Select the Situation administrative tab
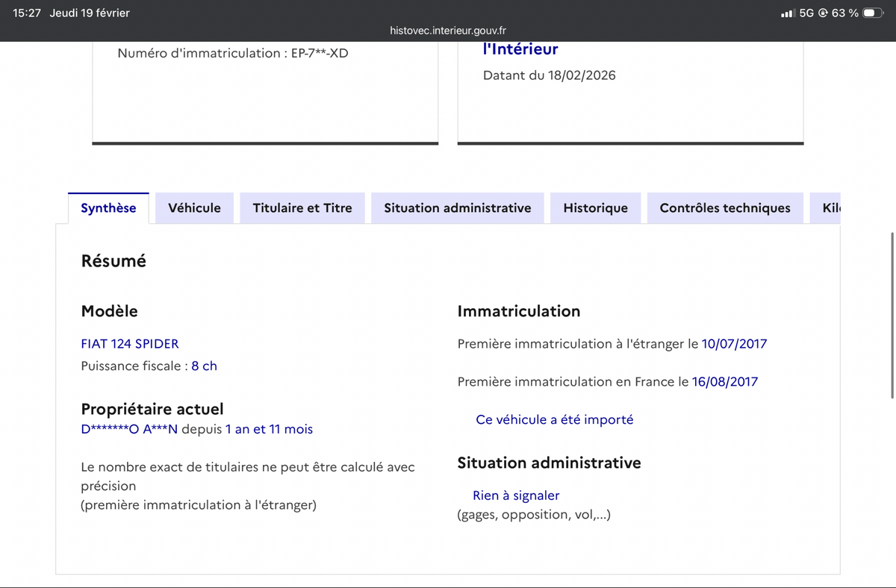 (457, 208)
